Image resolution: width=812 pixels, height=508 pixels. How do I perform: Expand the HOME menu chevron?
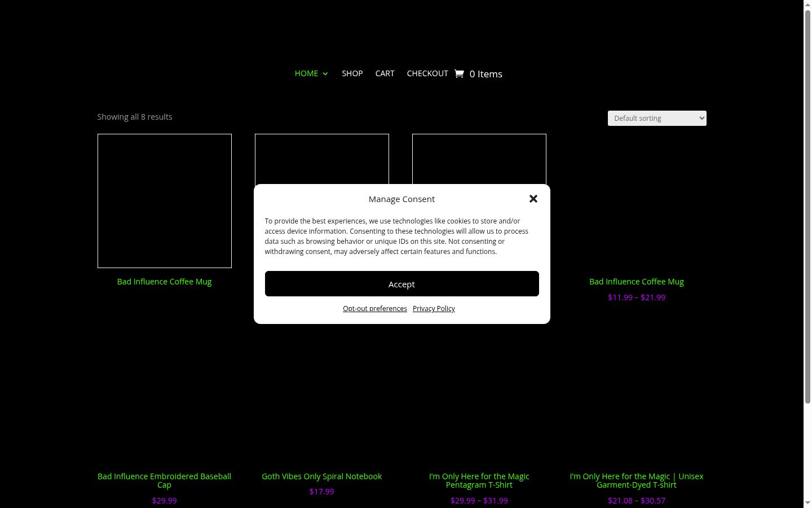pyautogui.click(x=325, y=74)
